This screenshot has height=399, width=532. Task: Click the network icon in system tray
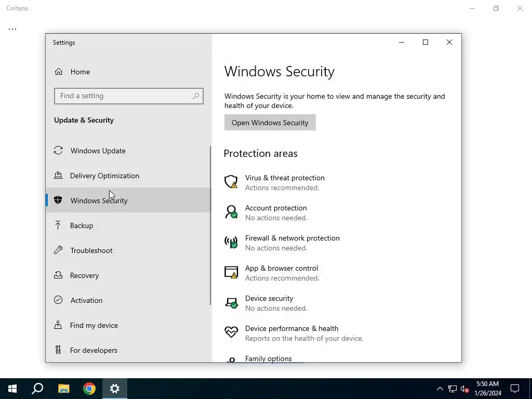coord(453,389)
